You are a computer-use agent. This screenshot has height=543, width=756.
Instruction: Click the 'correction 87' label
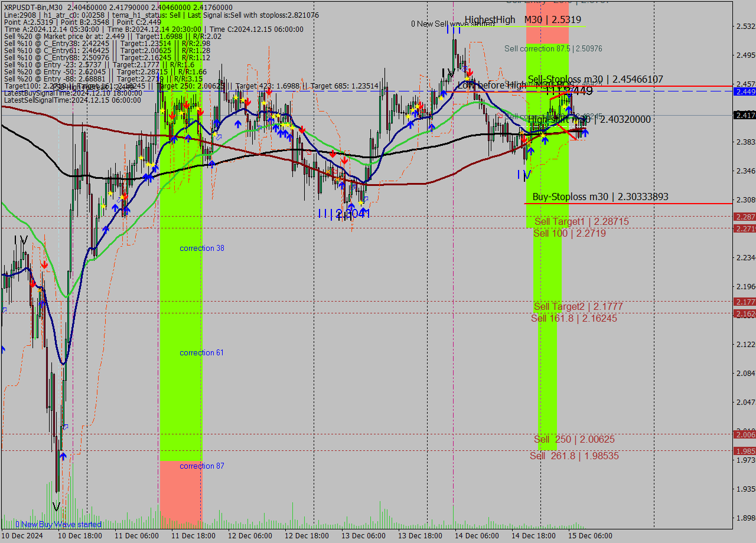202,466
